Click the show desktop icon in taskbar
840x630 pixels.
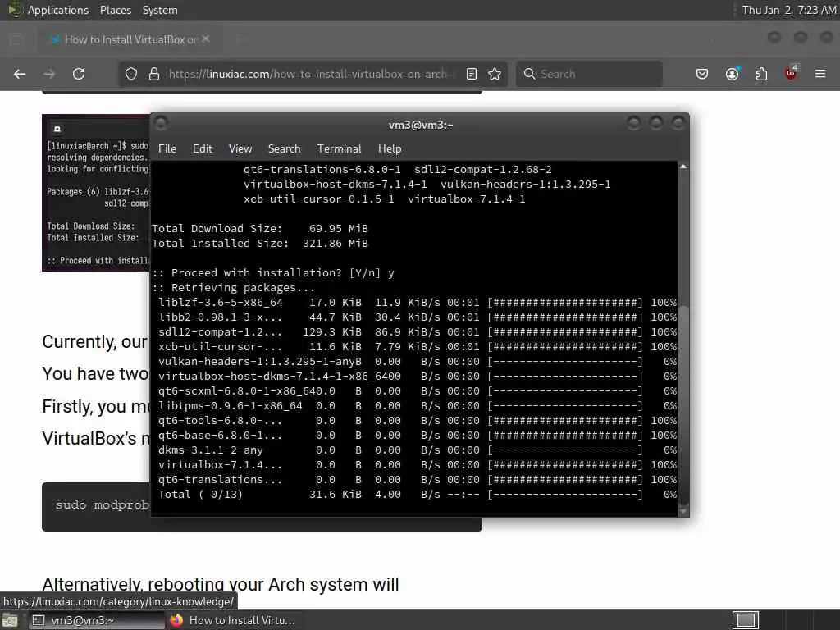coord(11,621)
